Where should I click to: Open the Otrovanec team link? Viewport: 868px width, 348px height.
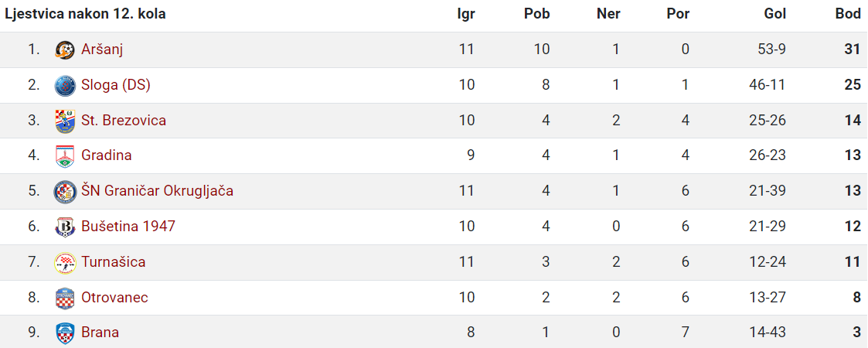point(114,298)
